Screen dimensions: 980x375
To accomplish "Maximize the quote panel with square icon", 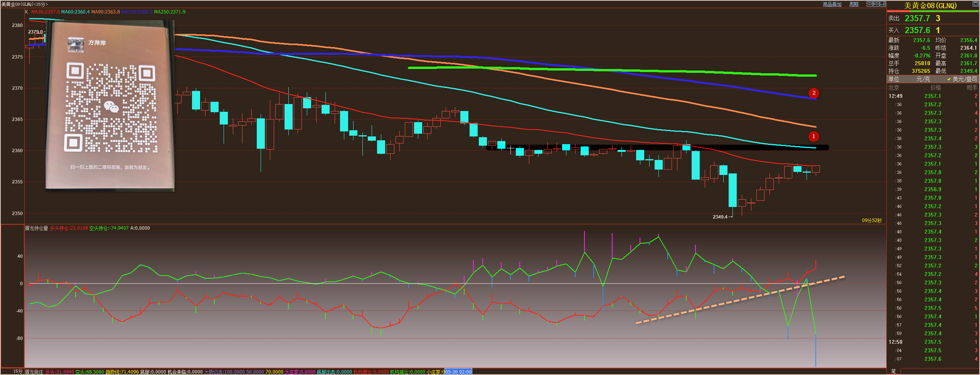I will tap(975, 4).
